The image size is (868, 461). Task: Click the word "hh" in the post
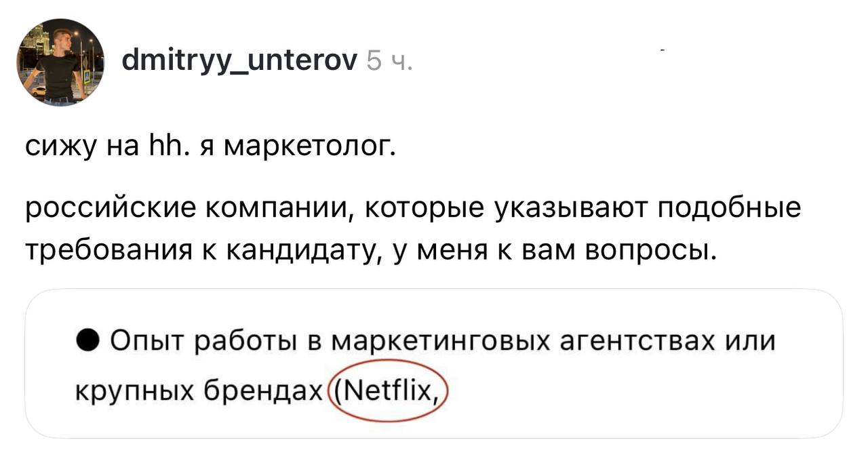[158, 147]
